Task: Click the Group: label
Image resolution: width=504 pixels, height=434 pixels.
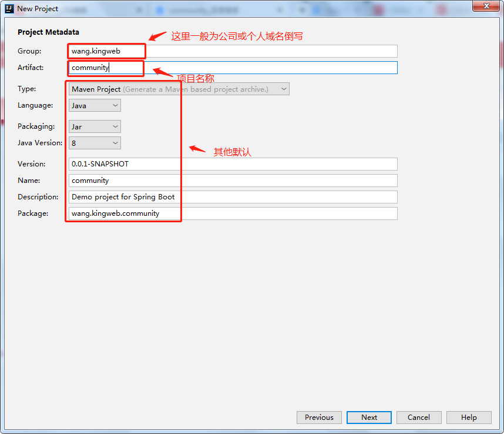Action: 29,51
